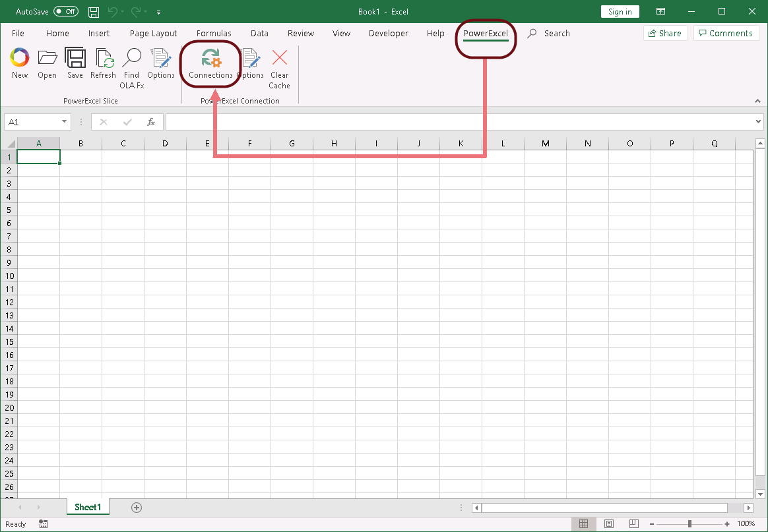The width and height of the screenshot is (768, 532).
Task: Click the Undo arrow icon
Action: 112,12
